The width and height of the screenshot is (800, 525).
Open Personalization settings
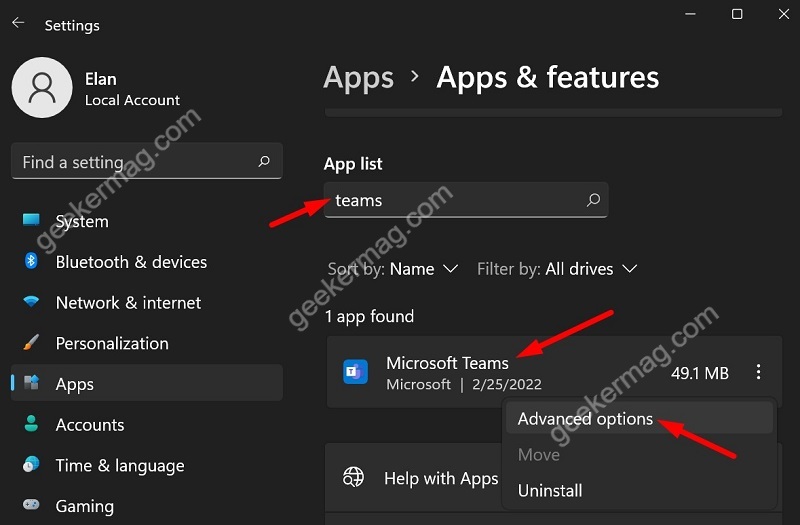(x=147, y=343)
